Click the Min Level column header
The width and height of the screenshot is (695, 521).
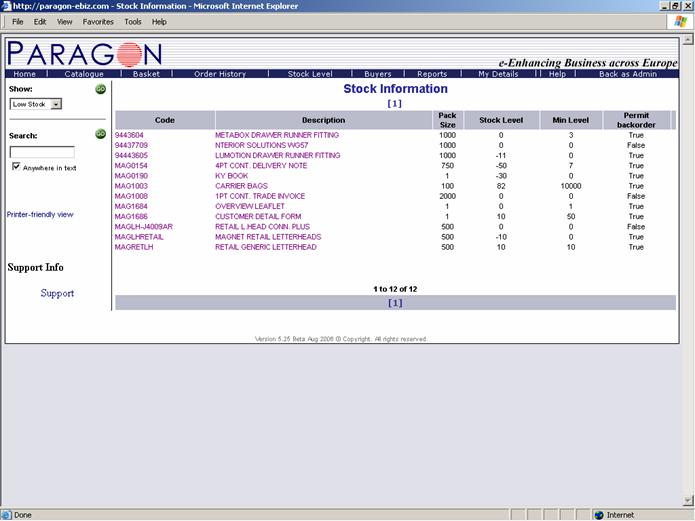pos(571,120)
